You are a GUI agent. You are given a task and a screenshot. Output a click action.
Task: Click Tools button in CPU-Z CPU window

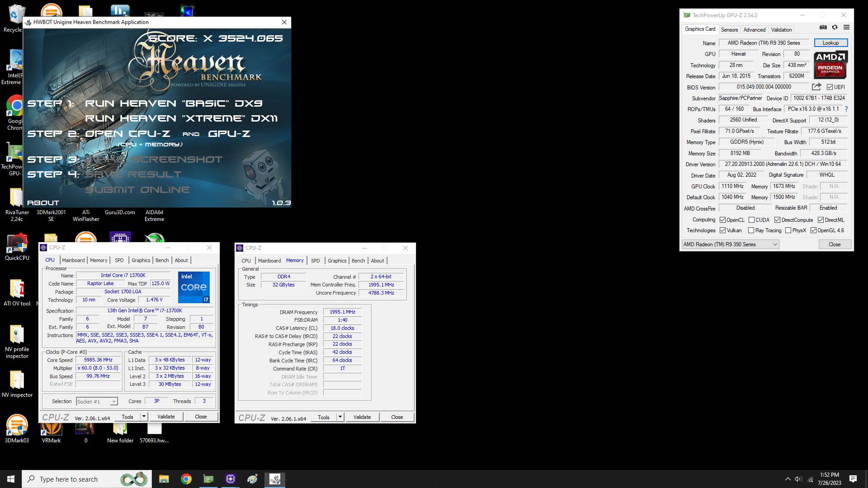(x=127, y=417)
